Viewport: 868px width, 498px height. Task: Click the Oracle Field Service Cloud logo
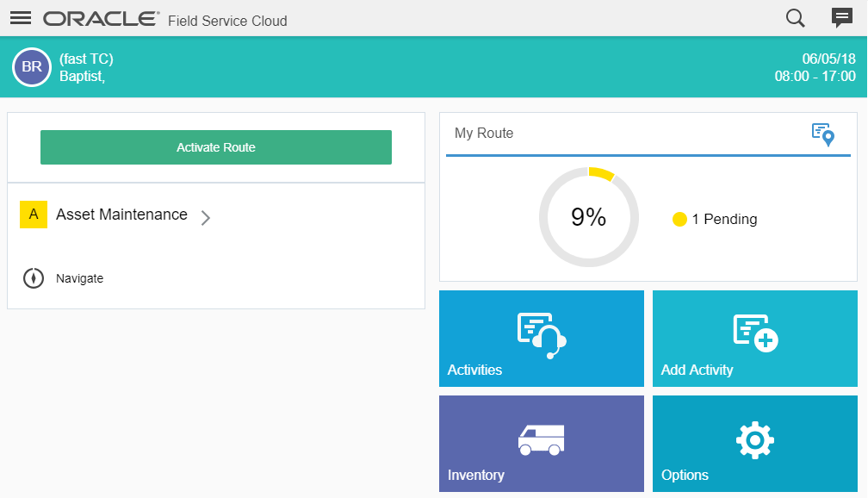pos(164,19)
